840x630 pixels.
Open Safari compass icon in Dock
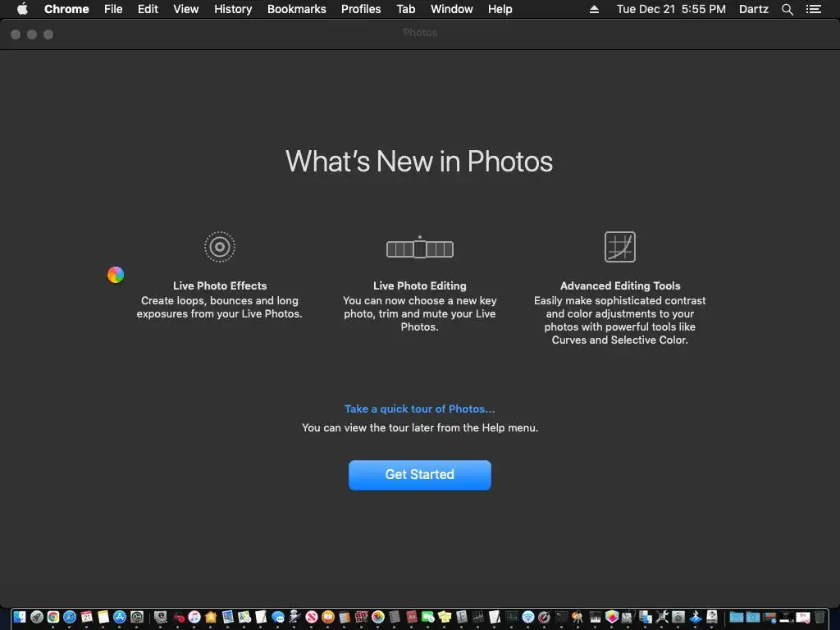point(70,617)
